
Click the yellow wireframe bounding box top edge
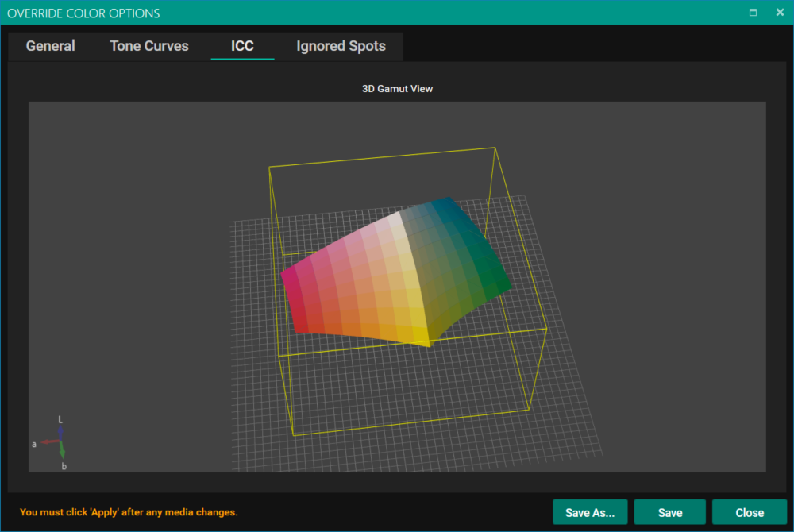(x=381, y=156)
